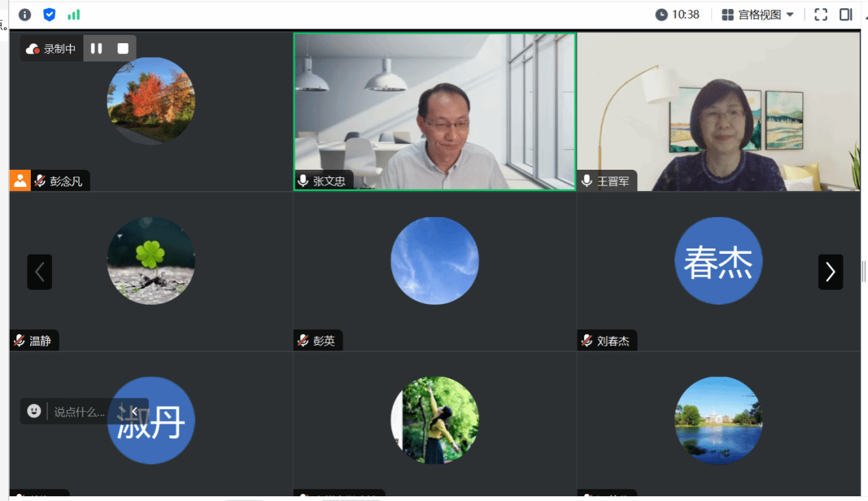The image size is (868, 501).
Task: Open the blue security shield icon
Action: click(x=49, y=14)
